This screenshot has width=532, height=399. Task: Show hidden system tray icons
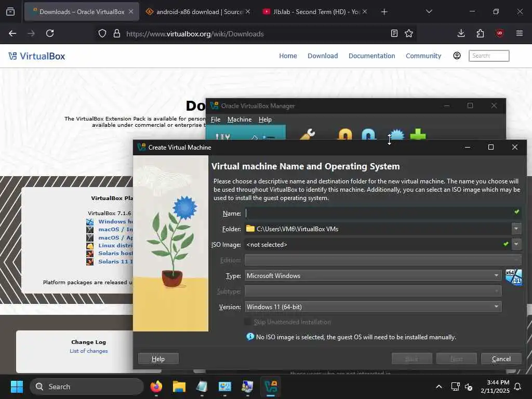(438, 387)
